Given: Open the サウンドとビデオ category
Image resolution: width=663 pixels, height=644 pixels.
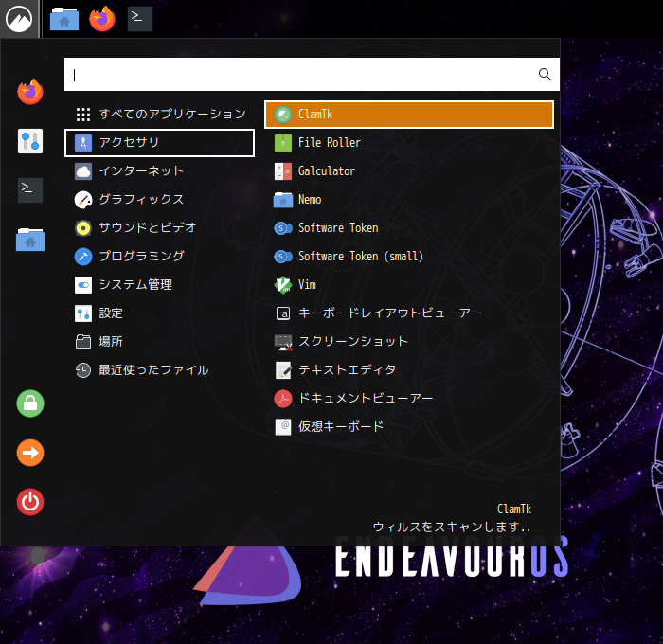Looking at the screenshot, I should click(x=159, y=228).
